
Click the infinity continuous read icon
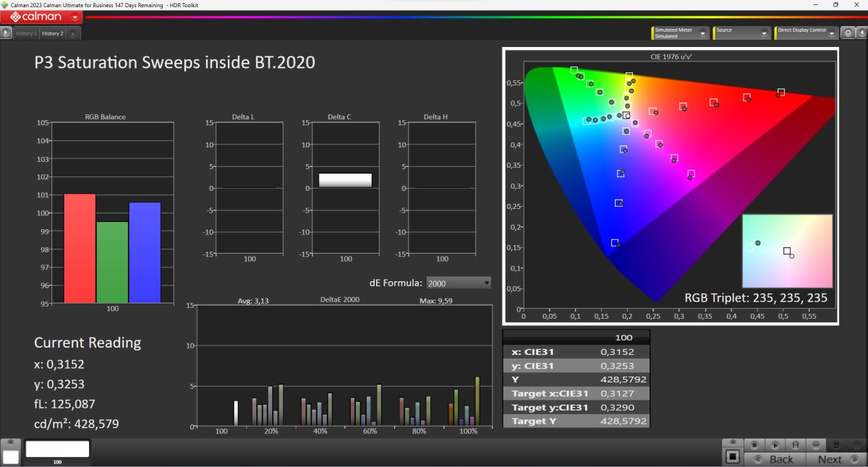pyautogui.click(x=816, y=445)
